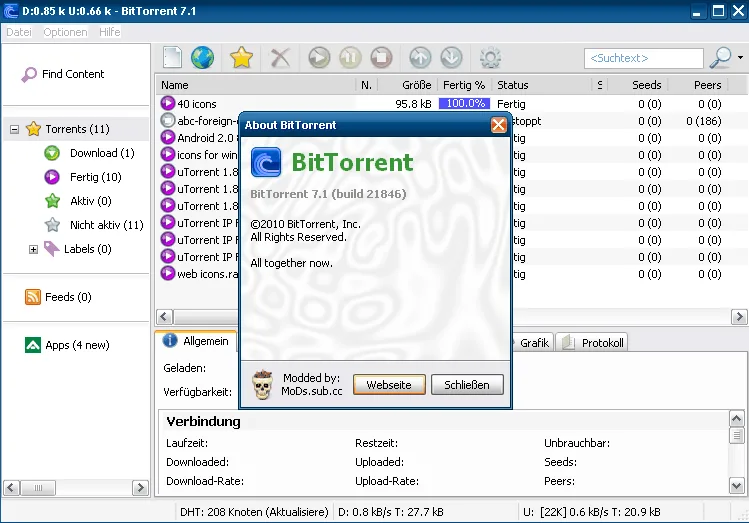This screenshot has width=749, height=523.
Task: Open the Datei menu
Action: tap(19, 32)
